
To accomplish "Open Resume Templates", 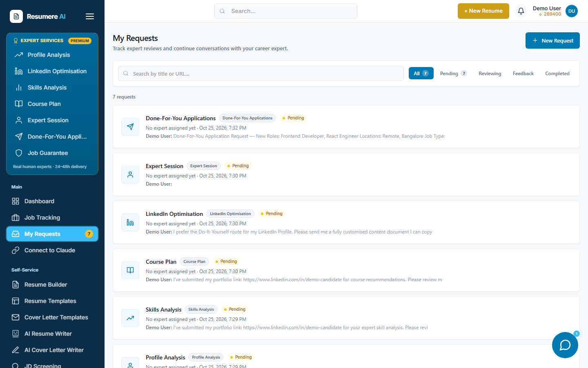I will pyautogui.click(x=52, y=301).
